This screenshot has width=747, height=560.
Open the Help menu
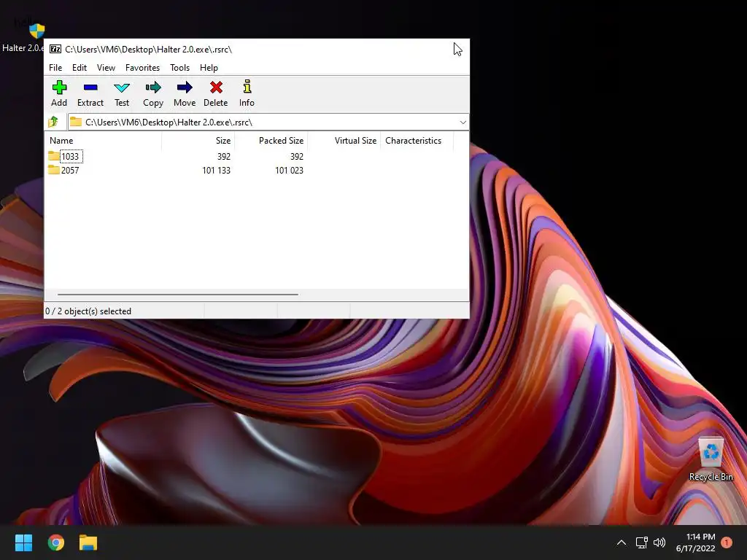[209, 68]
